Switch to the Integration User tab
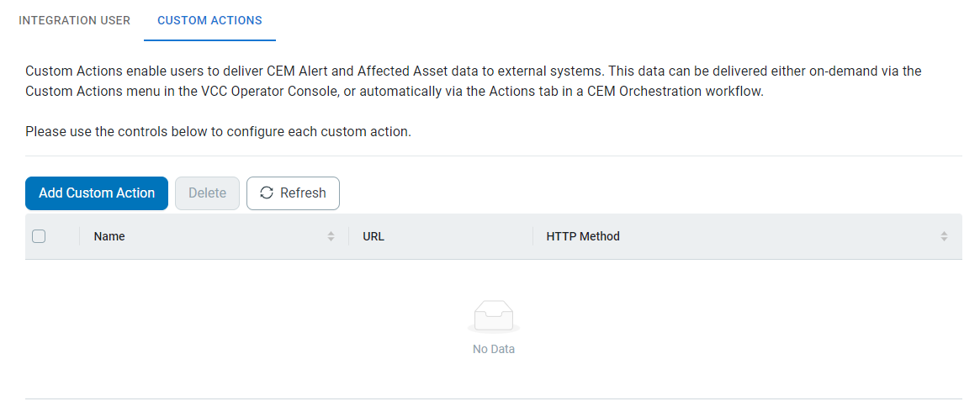The width and height of the screenshot is (980, 417). (75, 20)
